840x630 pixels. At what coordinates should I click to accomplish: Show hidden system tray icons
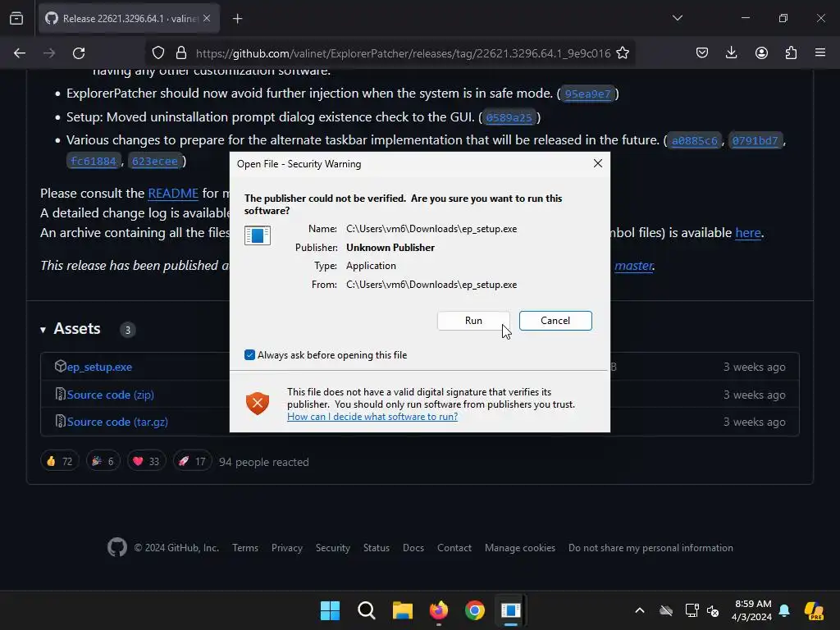click(x=640, y=610)
